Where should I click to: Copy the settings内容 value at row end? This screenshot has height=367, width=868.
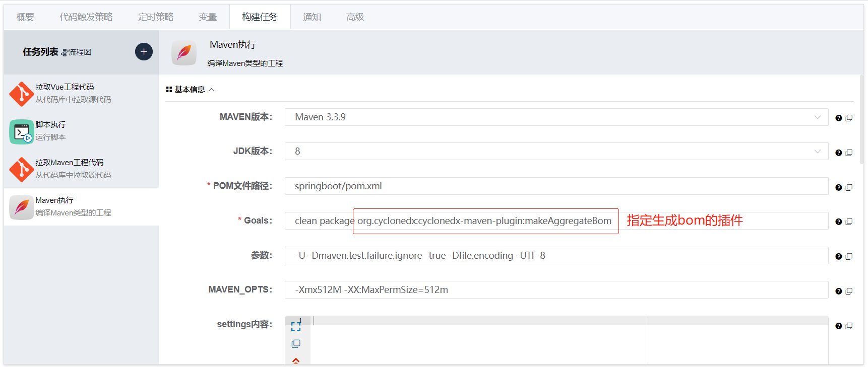coord(849,326)
